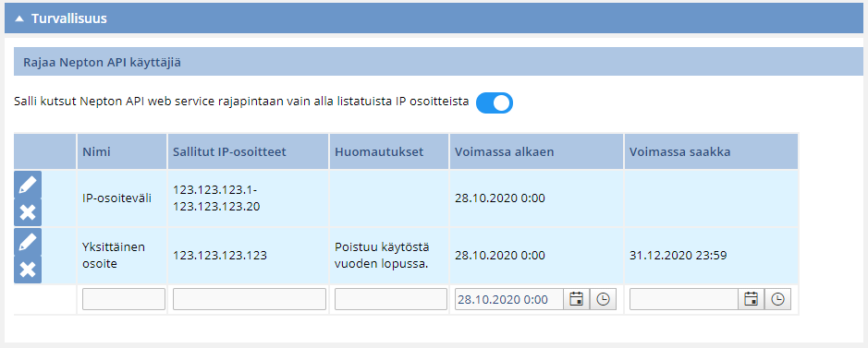
Task: Open calendar picker for Voimassa alkaen field
Action: tap(576, 299)
